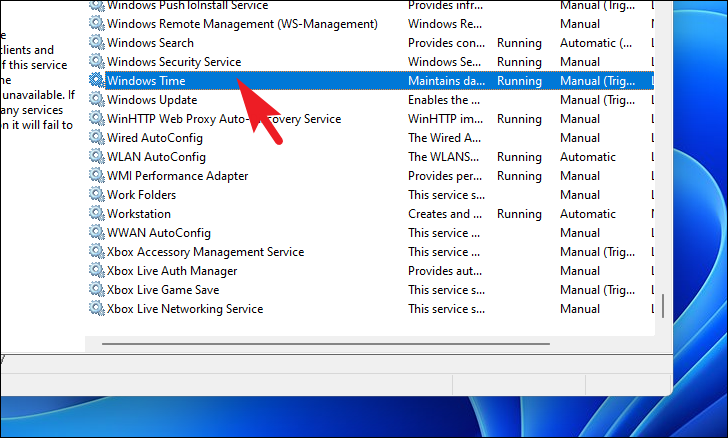Click the gear icon beside Work Folders
Screen dimensions: 728x438
(x=97, y=195)
